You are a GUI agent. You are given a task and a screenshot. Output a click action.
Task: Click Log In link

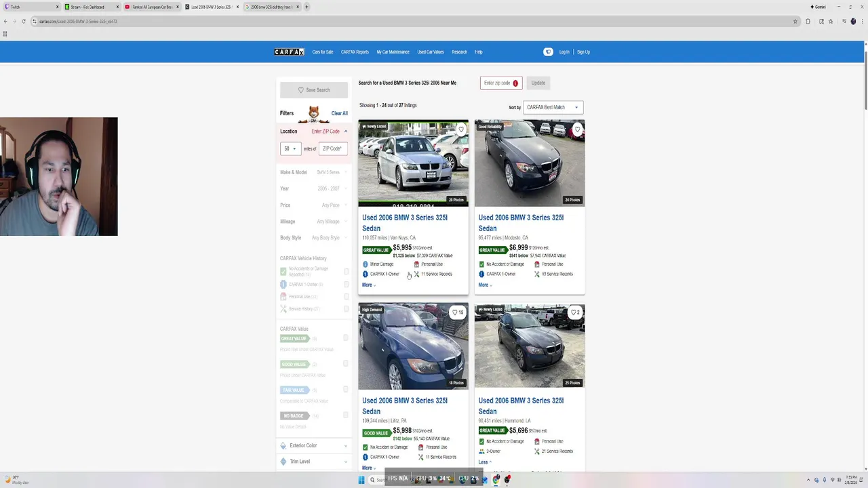pyautogui.click(x=564, y=52)
